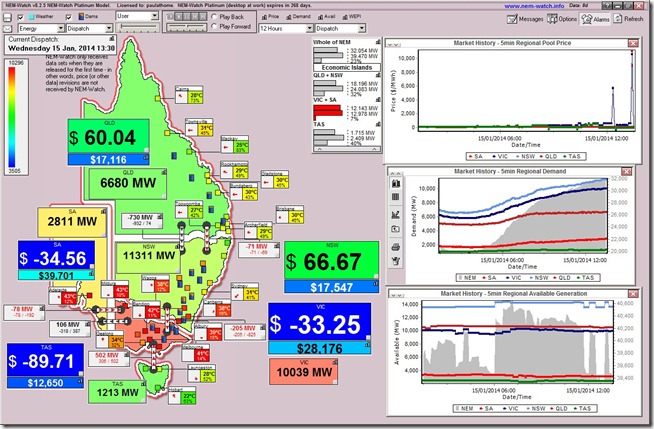Image resolution: width=654 pixels, height=429 pixels.
Task: Open the Demand chart from the toolbar
Action: tap(299, 17)
